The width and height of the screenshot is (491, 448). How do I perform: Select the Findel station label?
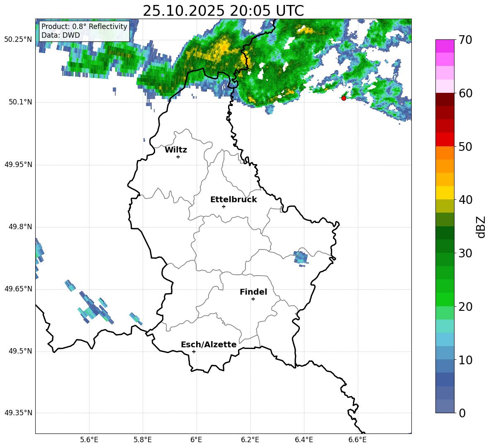click(x=253, y=292)
